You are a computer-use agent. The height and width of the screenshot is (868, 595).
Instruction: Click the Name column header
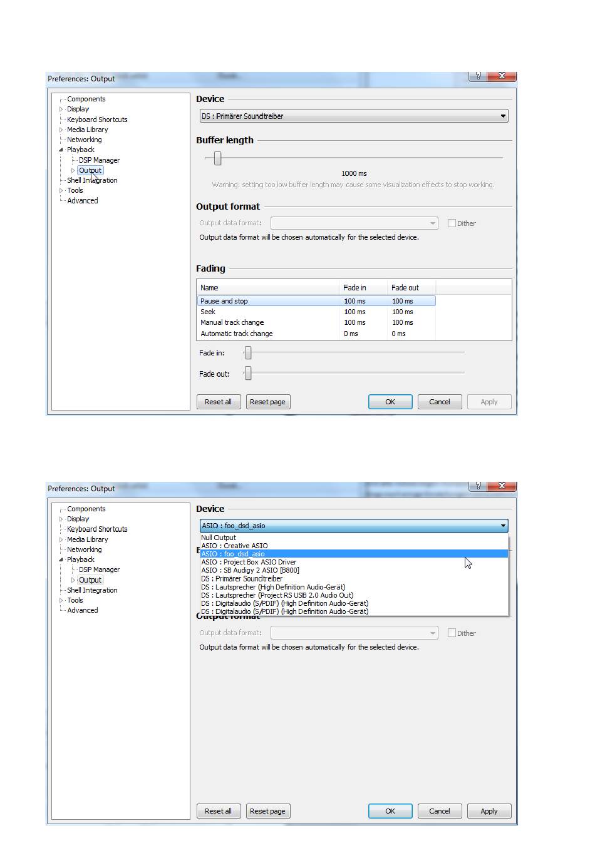(268, 288)
